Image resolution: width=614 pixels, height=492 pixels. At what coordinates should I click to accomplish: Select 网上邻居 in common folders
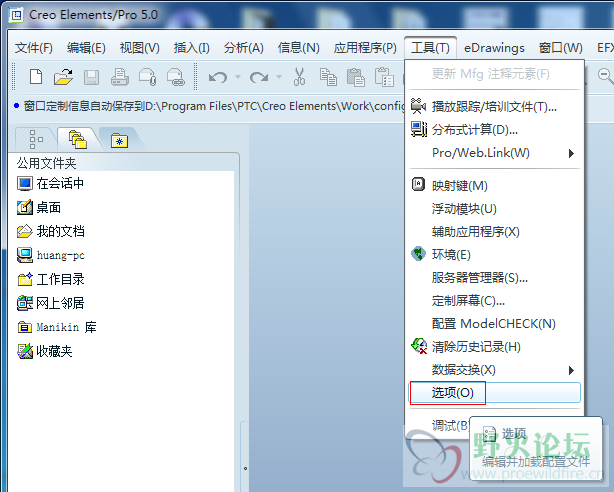(51, 303)
